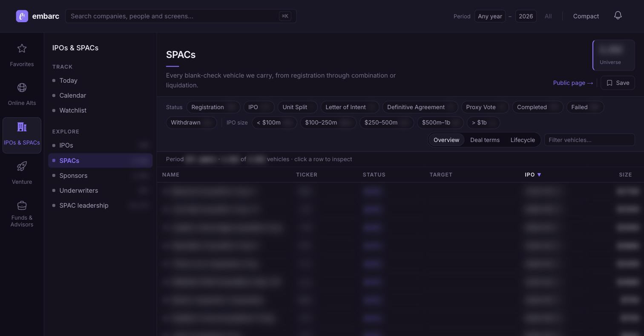Switch to the Overview tab

[x=446, y=140]
